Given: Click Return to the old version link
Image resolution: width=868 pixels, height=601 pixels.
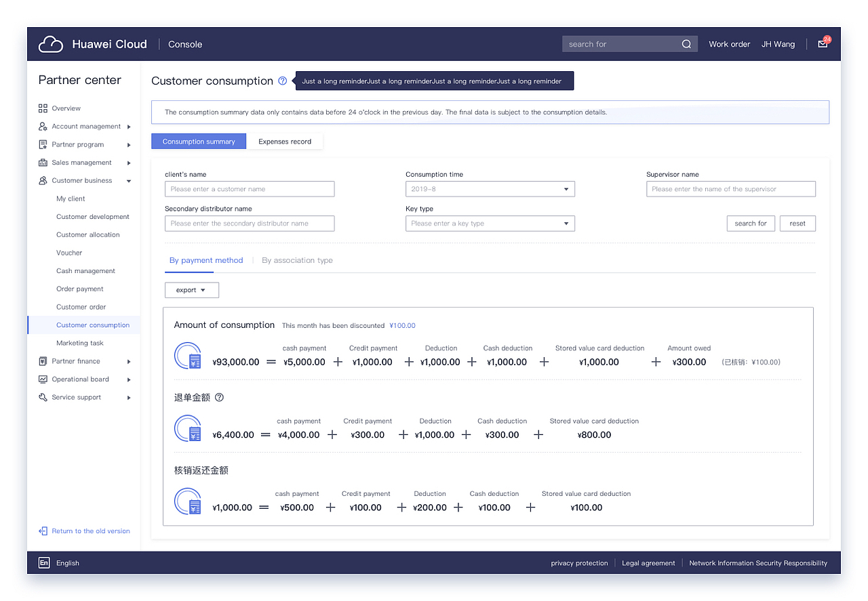Looking at the screenshot, I should 91,531.
